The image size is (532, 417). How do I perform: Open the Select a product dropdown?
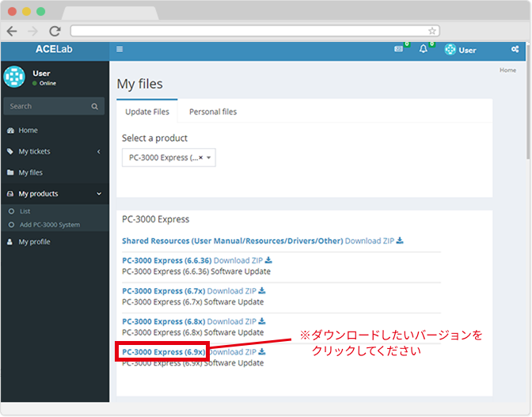coord(169,157)
